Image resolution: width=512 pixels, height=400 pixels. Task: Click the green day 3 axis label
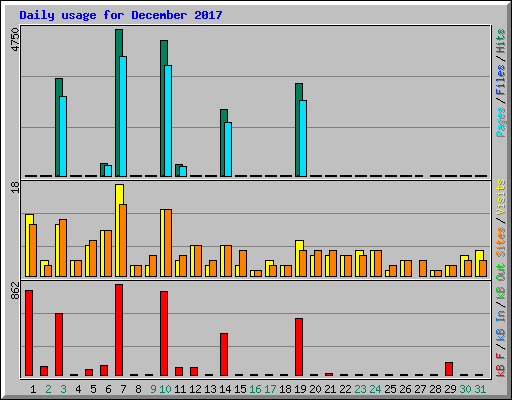coord(63,389)
